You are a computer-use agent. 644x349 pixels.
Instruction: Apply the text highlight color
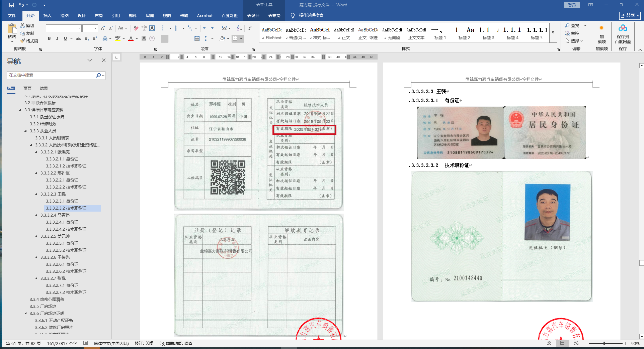pyautogui.click(x=118, y=38)
